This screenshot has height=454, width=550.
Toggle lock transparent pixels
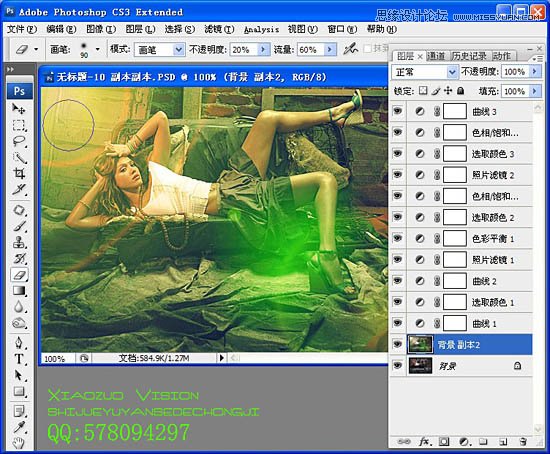pyautogui.click(x=423, y=91)
